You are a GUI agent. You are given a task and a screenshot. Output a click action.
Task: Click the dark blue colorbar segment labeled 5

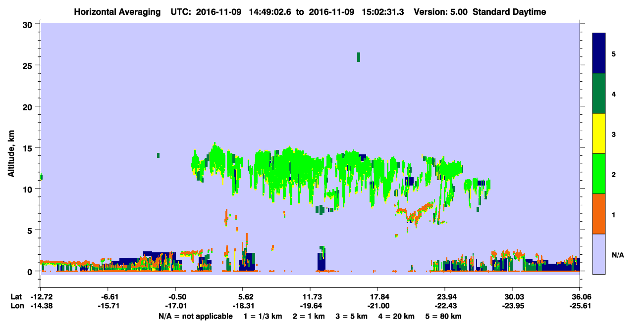tap(599, 53)
